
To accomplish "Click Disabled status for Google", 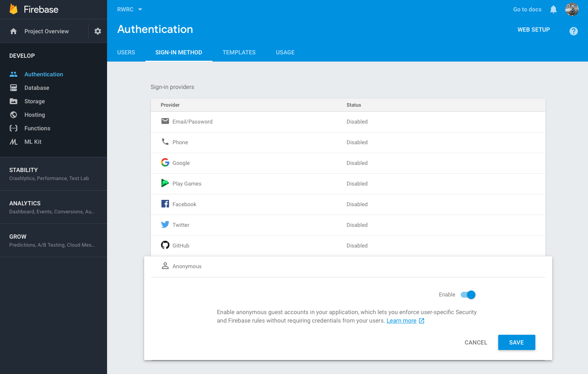I will (357, 163).
